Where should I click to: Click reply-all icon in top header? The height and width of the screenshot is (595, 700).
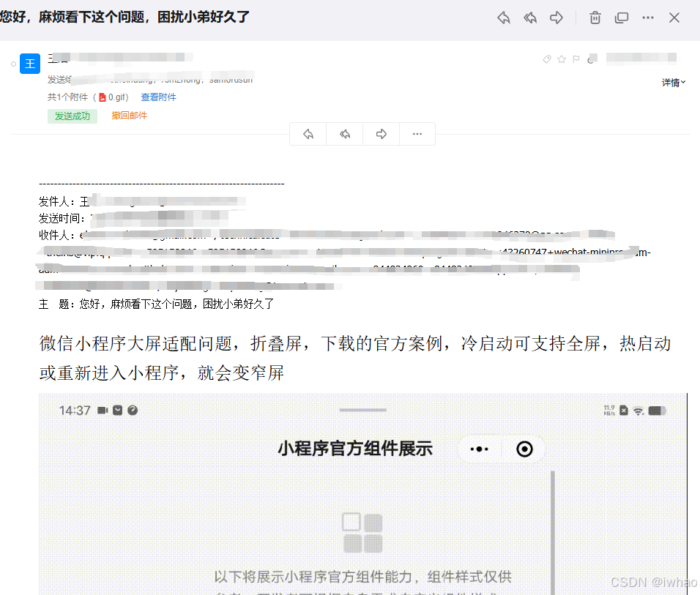530,18
